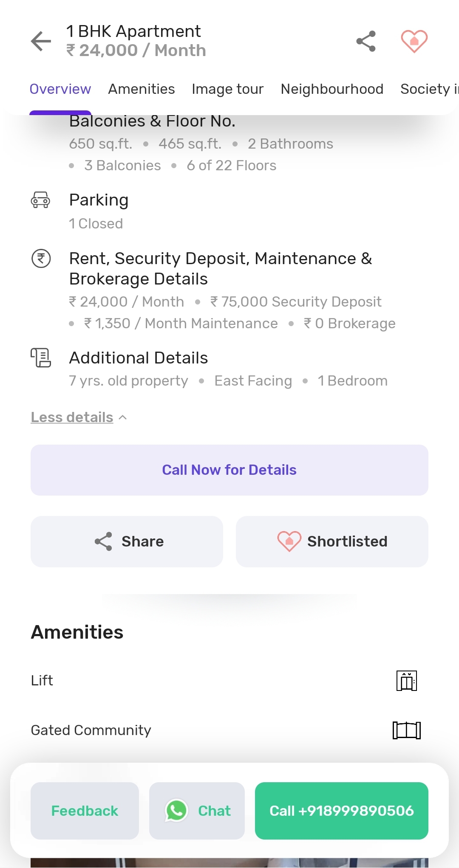The width and height of the screenshot is (459, 868).
Task: Click the WhatsApp icon in the Chat button
Action: coord(176,810)
